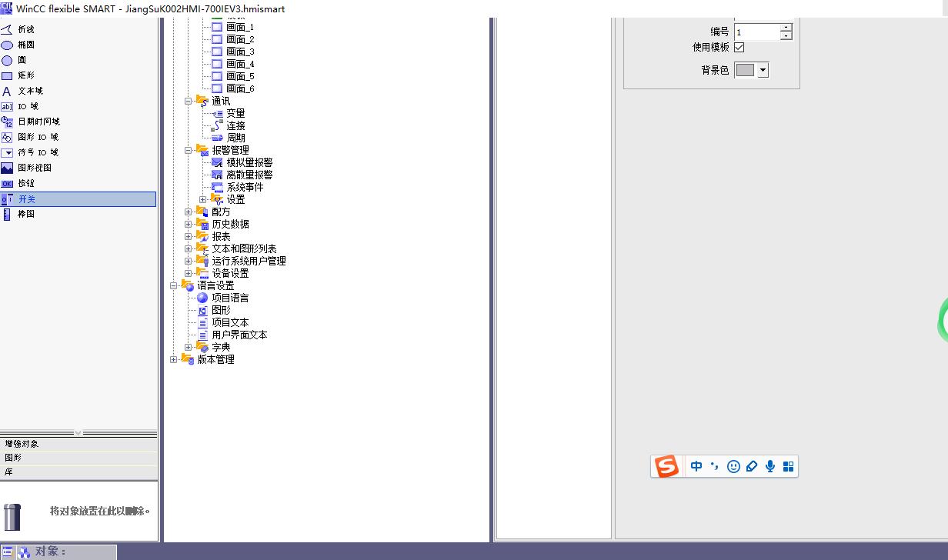Screen dimensions: 948x560
Task: Pick the 矩形 rectangle tool
Action: (x=25, y=75)
